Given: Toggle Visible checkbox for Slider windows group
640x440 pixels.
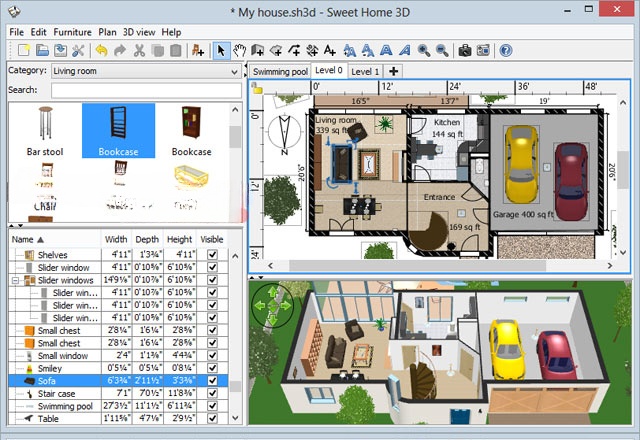Looking at the screenshot, I should point(212,280).
